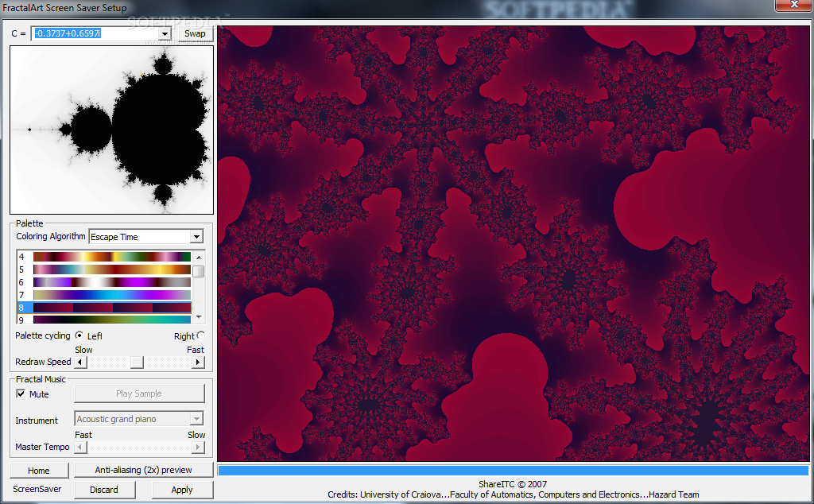The image size is (814, 504).
Task: Click the palette list scrollbar thumb
Action: click(198, 271)
